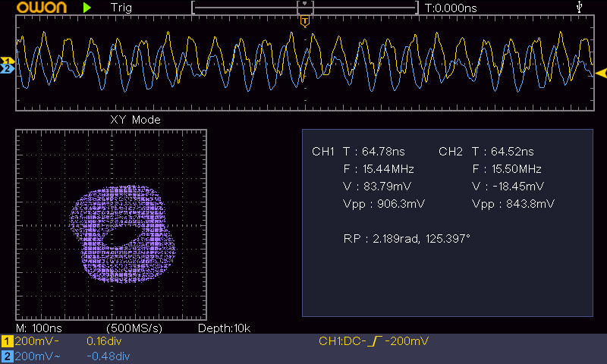Open the Depth:10k memory depth setting
The image size is (607, 364).
coord(224,328)
